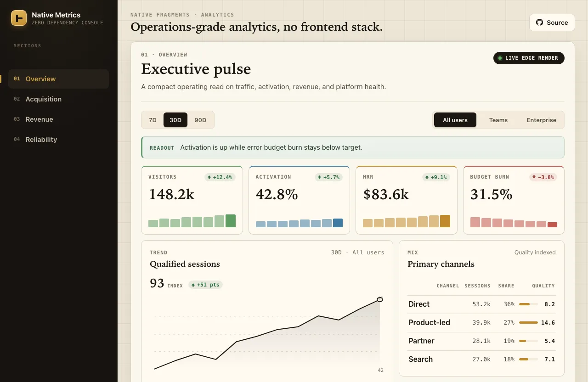The height and width of the screenshot is (382, 588).
Task: Click the Budget Burn red sparkline bars
Action: tap(514, 222)
